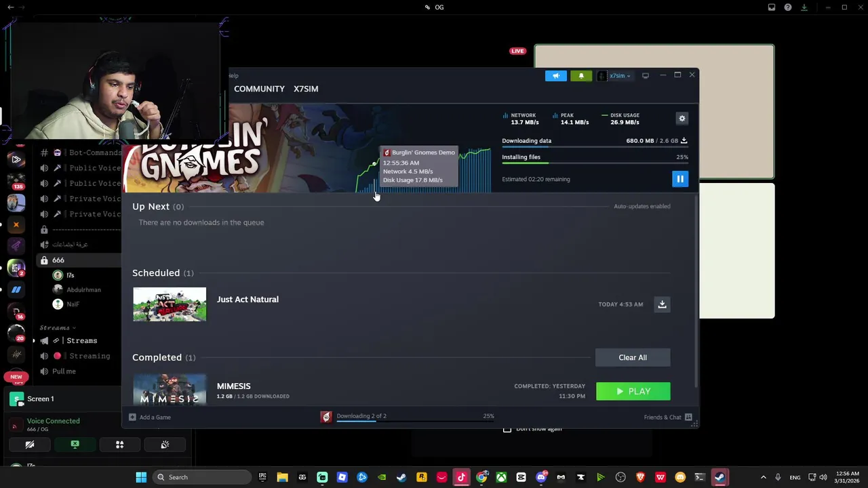
Task: Open Steam notifications bell
Action: 581,76
